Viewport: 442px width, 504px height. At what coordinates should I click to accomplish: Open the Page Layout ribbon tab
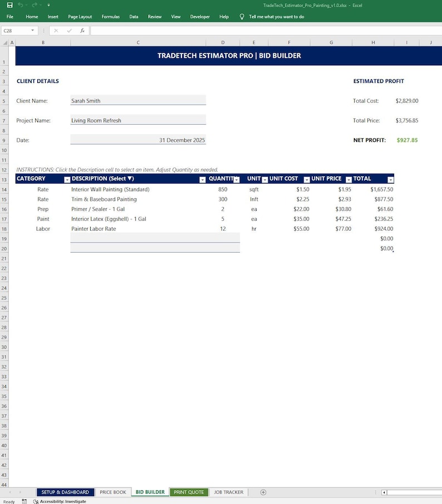point(80,17)
